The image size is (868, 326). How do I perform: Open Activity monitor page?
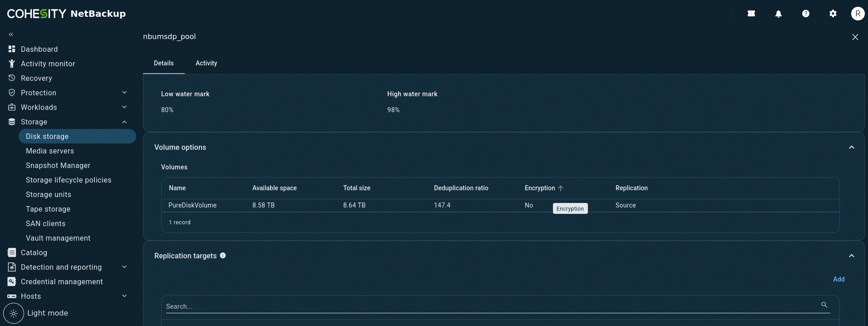pos(48,64)
